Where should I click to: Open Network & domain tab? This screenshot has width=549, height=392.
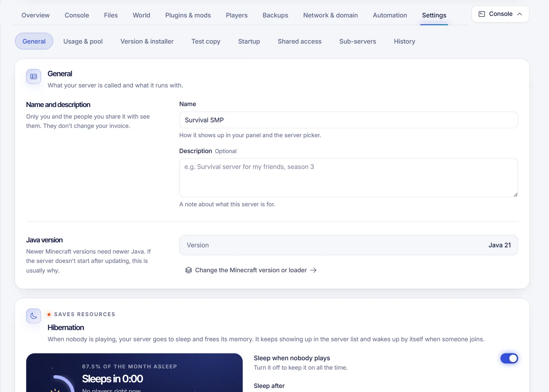[x=330, y=15]
